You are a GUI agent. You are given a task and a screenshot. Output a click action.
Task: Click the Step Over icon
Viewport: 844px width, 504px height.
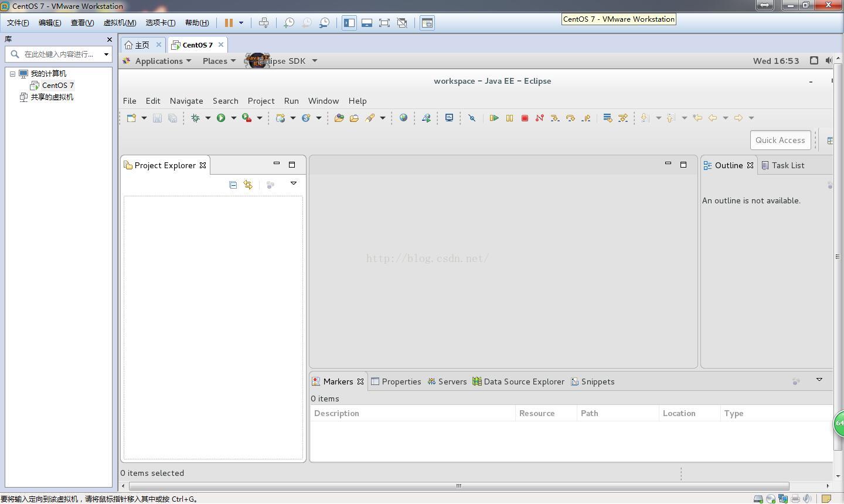point(570,118)
